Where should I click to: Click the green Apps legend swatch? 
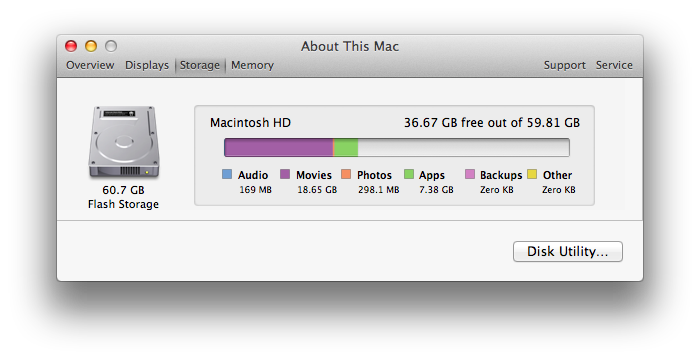[x=408, y=174]
